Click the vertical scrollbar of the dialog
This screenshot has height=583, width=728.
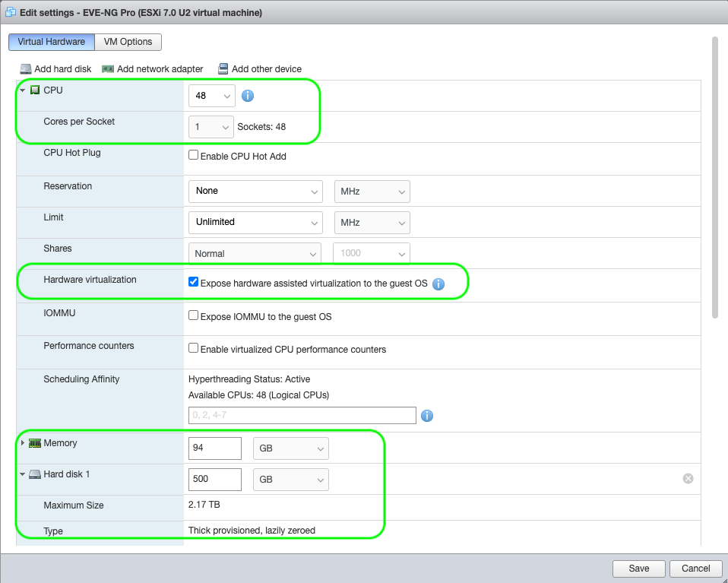point(715,177)
